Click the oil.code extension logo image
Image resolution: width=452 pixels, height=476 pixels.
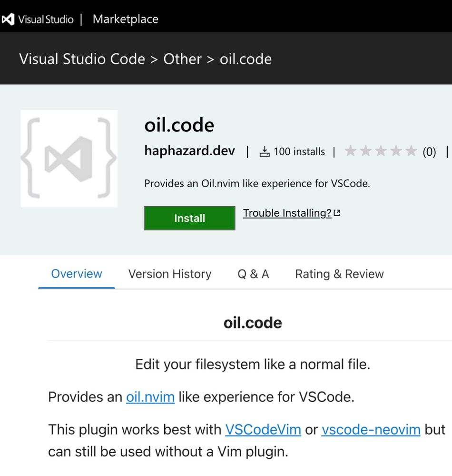pyautogui.click(x=69, y=158)
